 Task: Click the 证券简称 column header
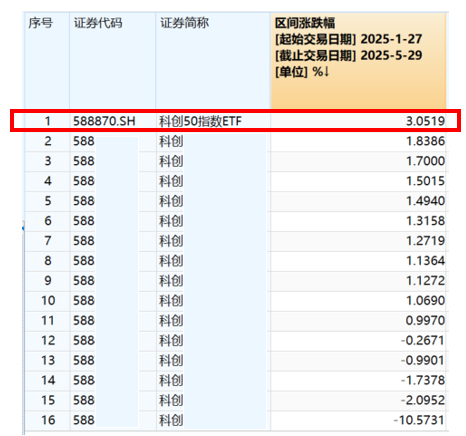click(x=185, y=23)
